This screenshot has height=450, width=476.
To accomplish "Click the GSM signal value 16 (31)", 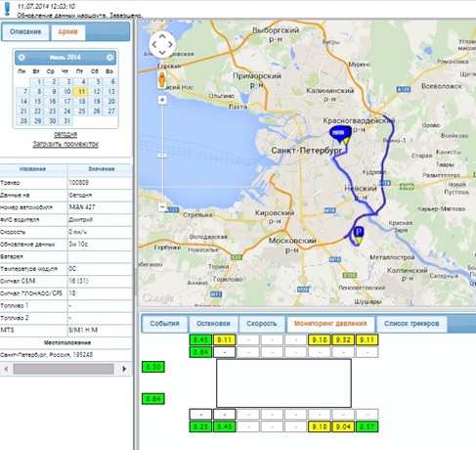I will pos(78,281).
